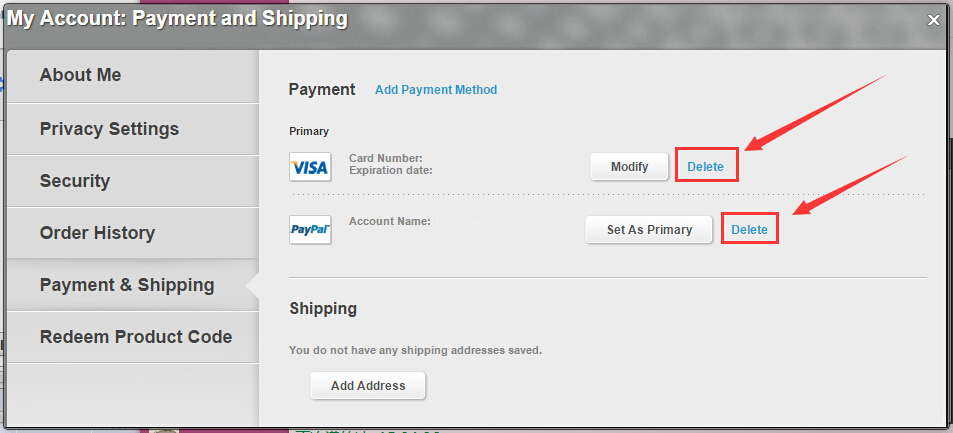Click the dialog title text
The height and width of the screenshot is (433, 953).
click(x=178, y=19)
